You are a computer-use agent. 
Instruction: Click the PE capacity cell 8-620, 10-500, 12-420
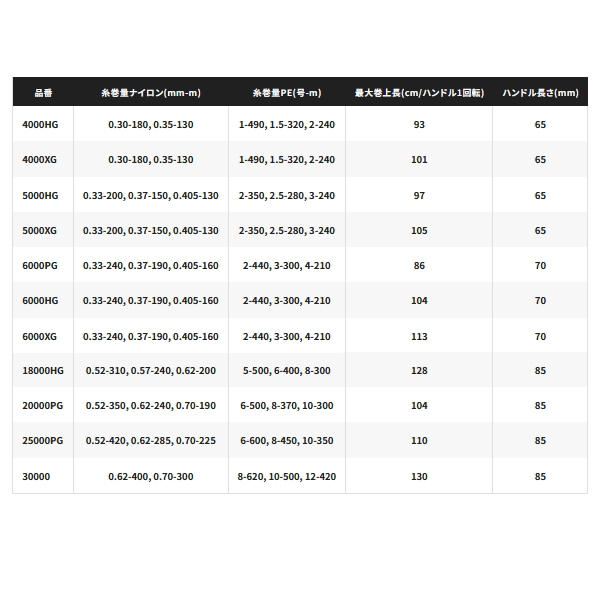(287, 478)
